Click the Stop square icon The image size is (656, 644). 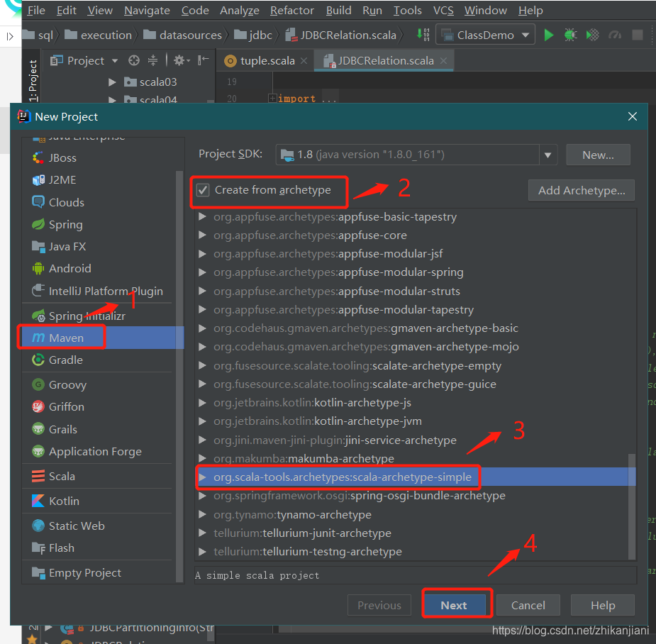pos(637,35)
